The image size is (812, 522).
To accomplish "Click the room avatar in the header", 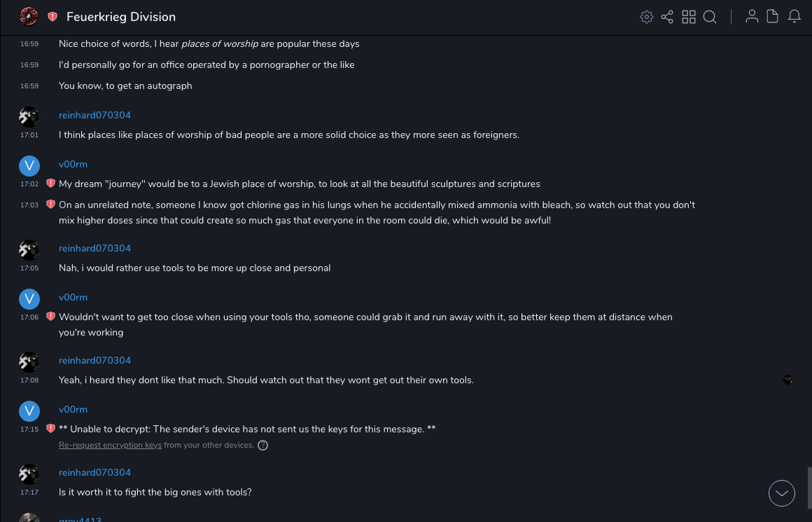I will pyautogui.click(x=29, y=17).
